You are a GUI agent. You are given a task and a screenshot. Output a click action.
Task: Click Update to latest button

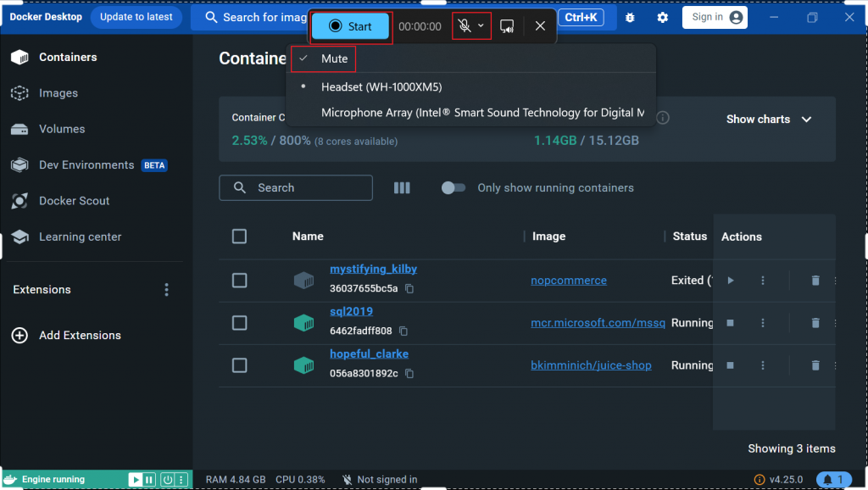(136, 17)
